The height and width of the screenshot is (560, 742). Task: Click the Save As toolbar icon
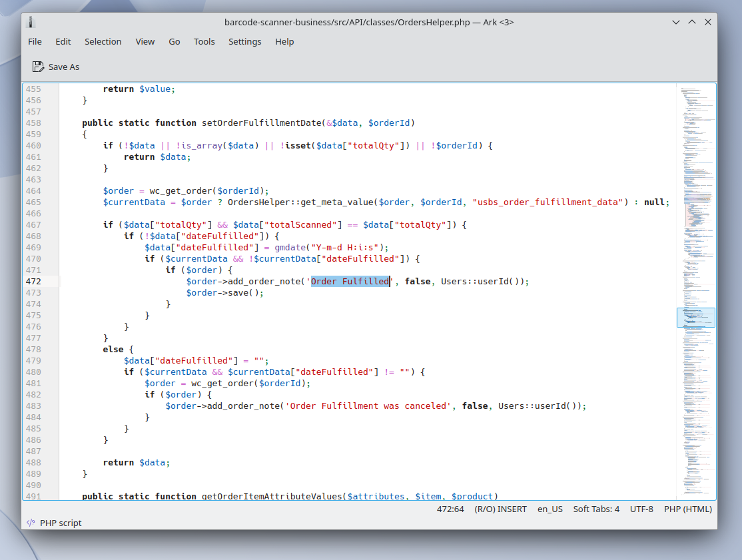point(39,67)
